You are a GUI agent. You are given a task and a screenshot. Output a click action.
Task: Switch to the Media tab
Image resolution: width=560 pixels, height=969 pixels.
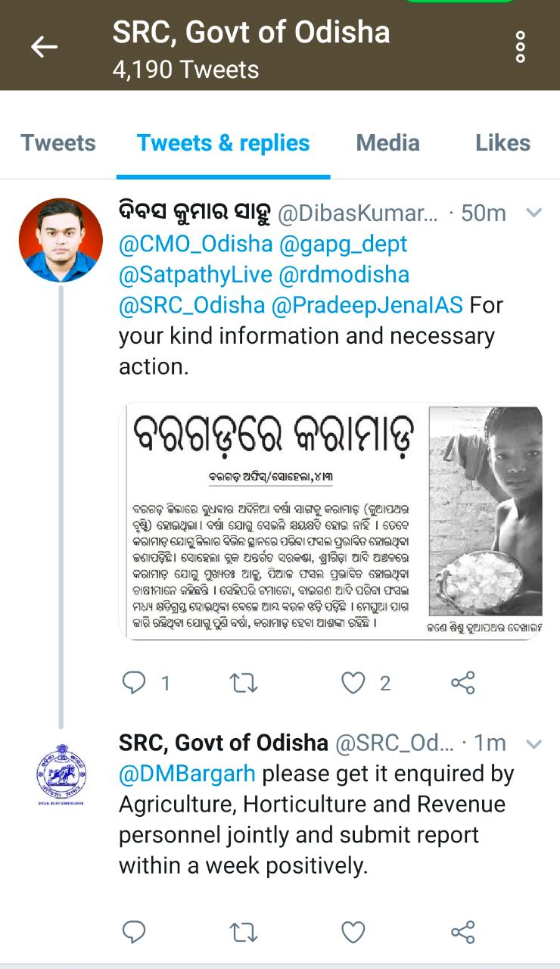click(x=387, y=143)
